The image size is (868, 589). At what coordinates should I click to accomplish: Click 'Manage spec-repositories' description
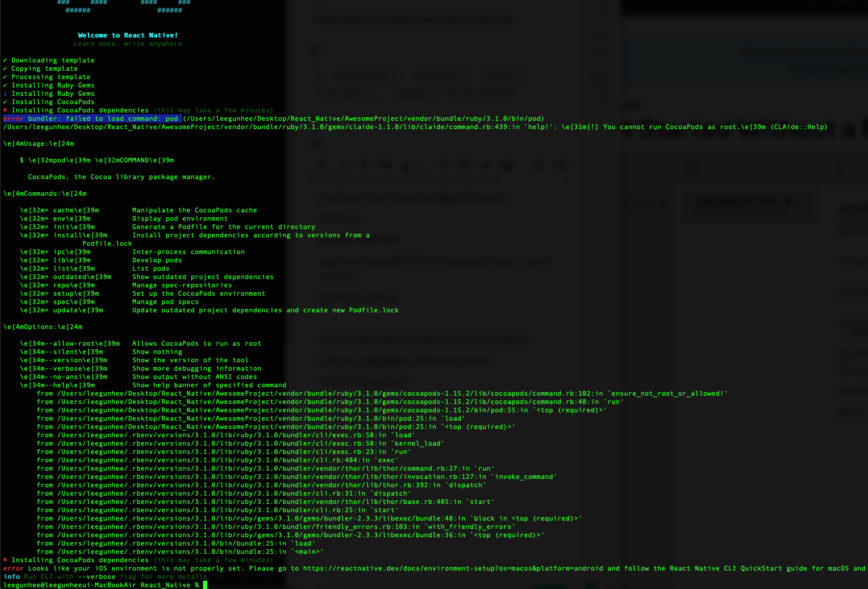(182, 286)
